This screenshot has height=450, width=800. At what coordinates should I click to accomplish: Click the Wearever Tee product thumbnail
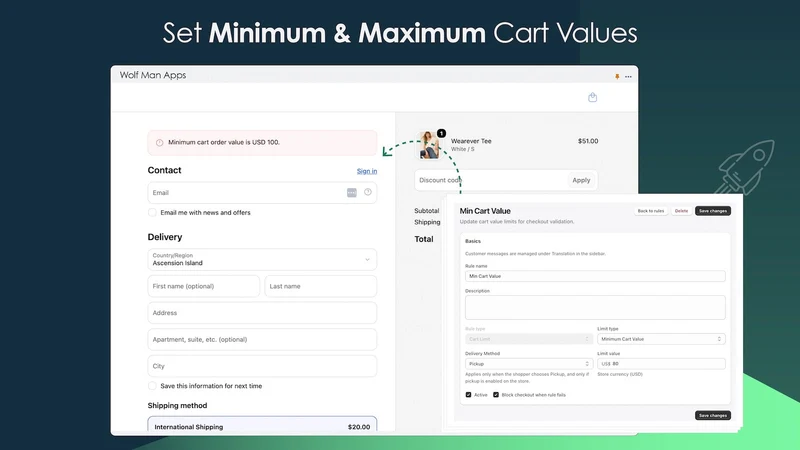pyautogui.click(x=429, y=145)
